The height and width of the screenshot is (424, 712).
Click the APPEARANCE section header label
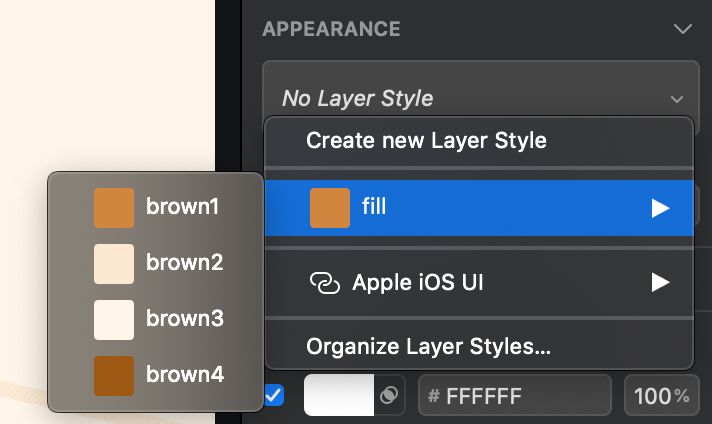(331, 29)
